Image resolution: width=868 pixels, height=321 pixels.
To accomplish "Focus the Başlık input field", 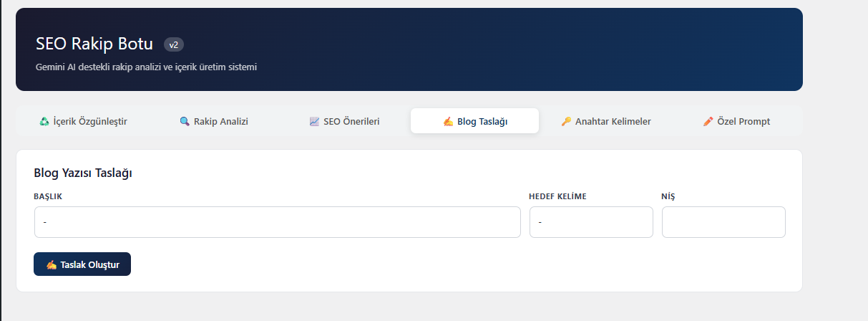I will coord(278,222).
